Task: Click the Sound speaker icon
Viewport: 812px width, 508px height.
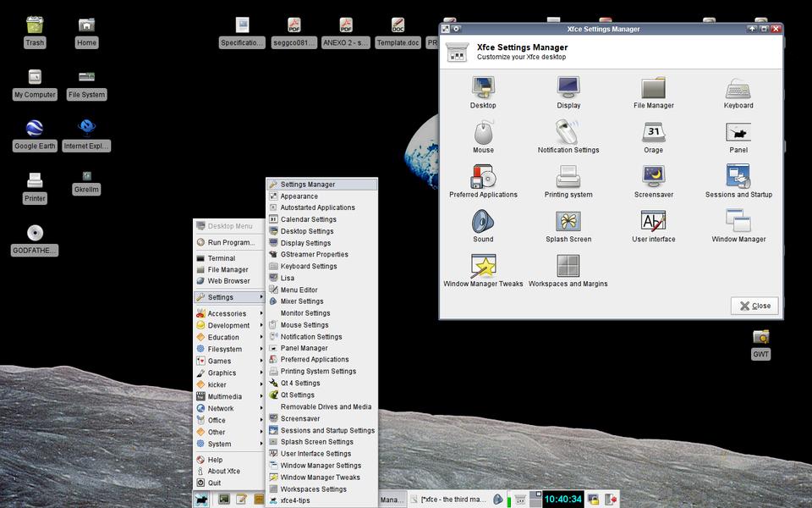Action: (483, 223)
